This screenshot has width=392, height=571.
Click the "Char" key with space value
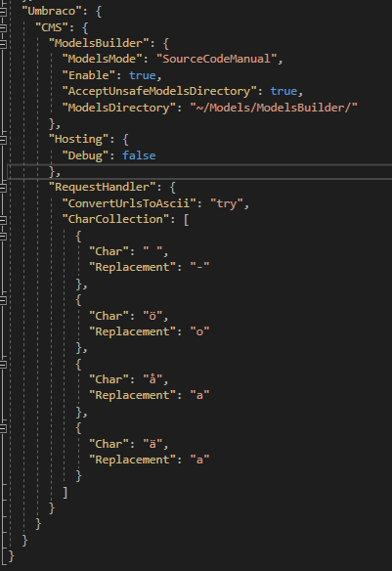[x=109, y=251]
